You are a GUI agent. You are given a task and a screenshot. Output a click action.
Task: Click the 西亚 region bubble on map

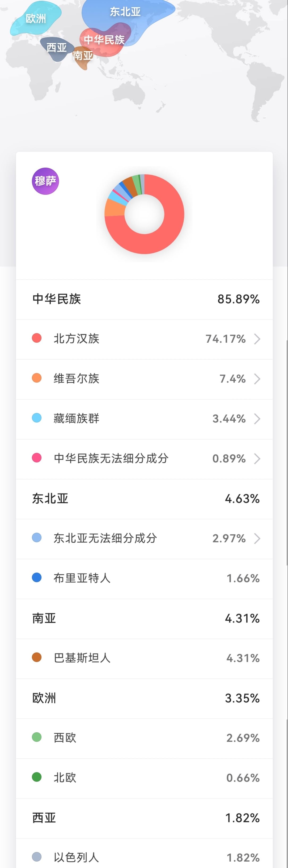[56, 48]
